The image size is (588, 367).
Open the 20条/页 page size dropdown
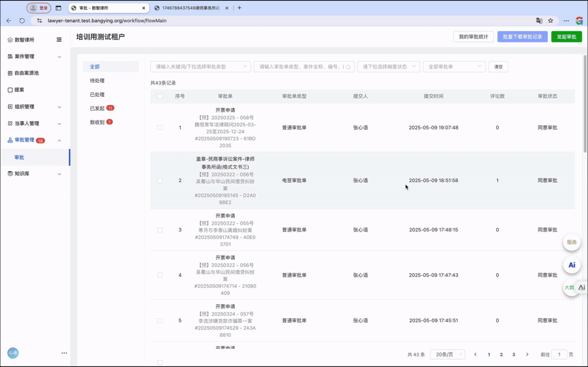447,354
